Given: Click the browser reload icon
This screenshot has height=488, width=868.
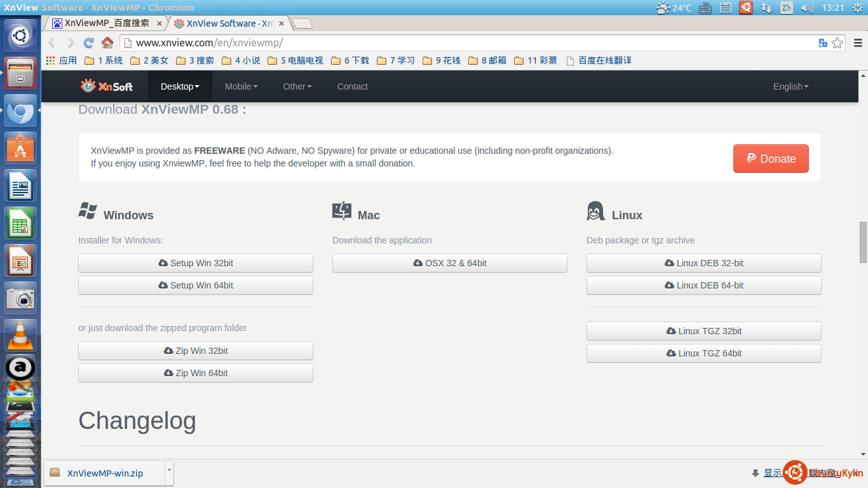Looking at the screenshot, I should [x=89, y=43].
